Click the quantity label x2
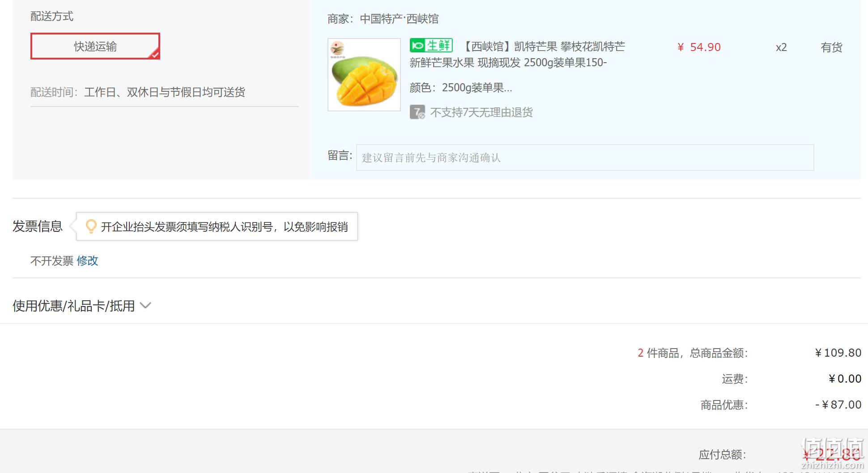 781,47
